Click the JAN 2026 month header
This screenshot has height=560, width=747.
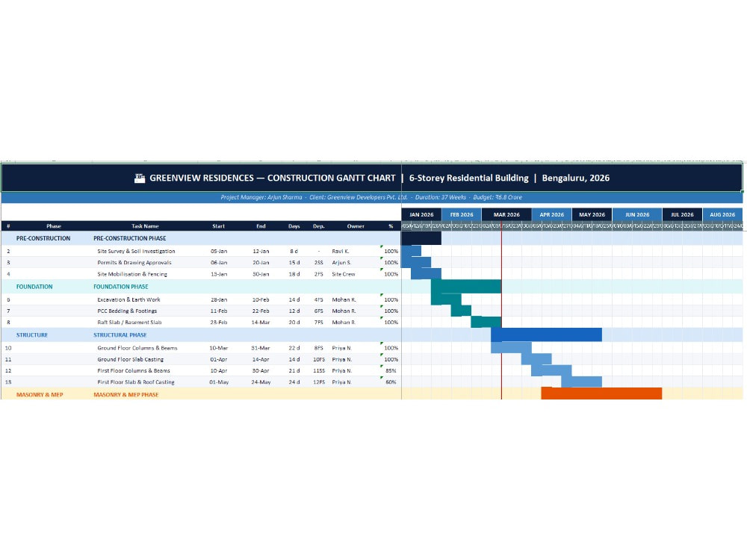pos(421,214)
